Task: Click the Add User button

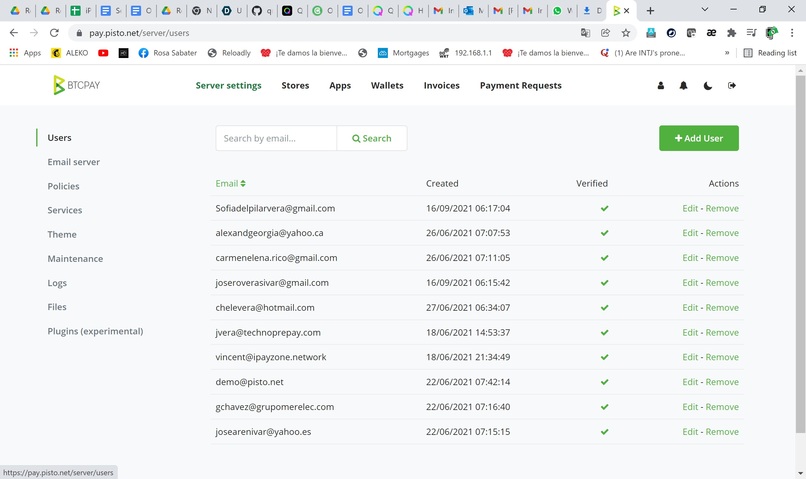Action: (x=699, y=138)
